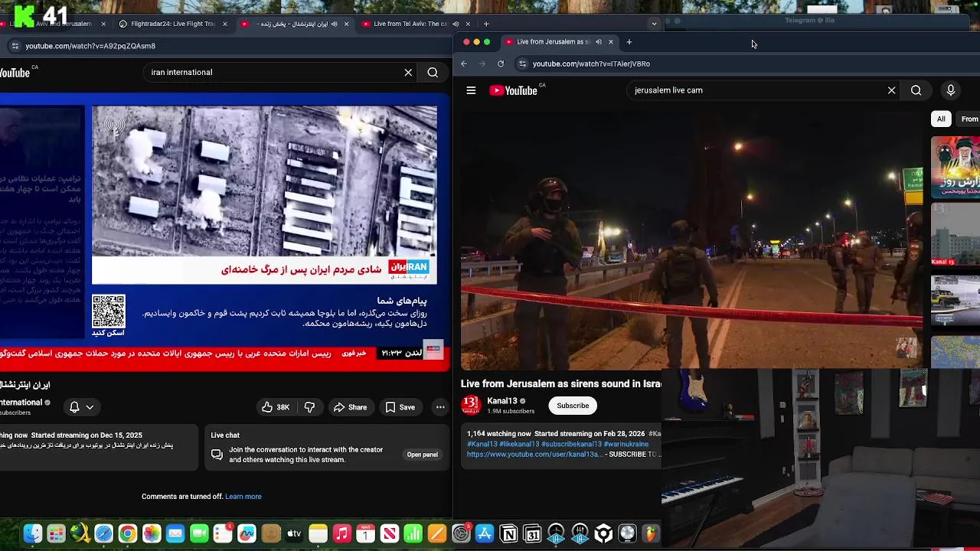Open site settings icon beside left window URL
The image size is (980, 551).
[x=15, y=46]
